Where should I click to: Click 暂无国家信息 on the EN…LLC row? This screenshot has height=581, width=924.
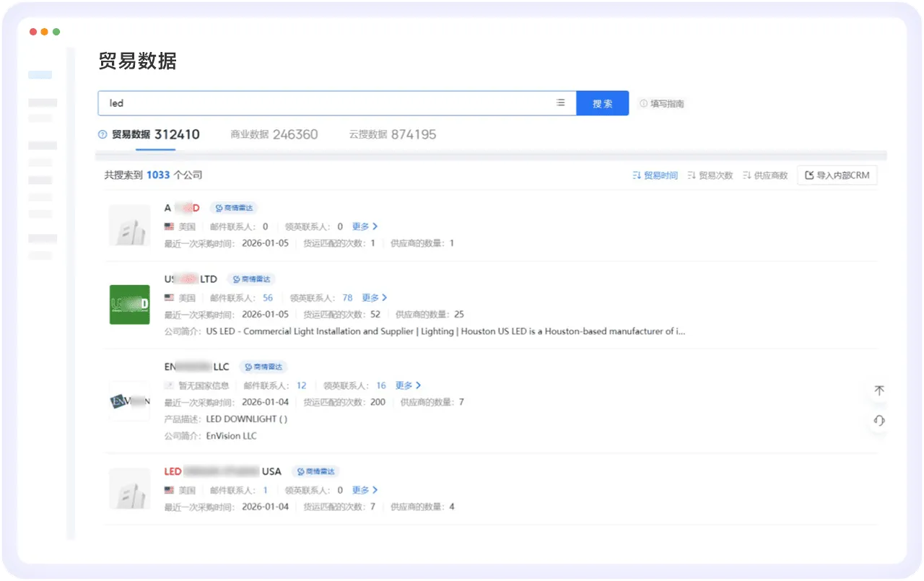(204, 385)
